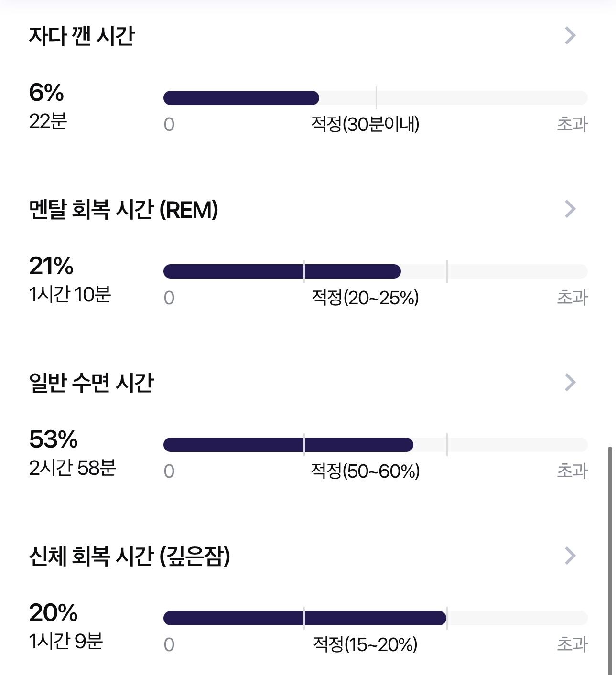Select the 일반 수면 시간 heading
This screenshot has height=675, width=616.
(91, 383)
